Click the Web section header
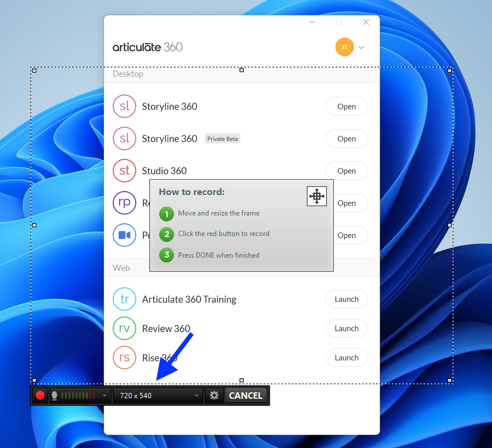Viewport: 492px width, 448px height. click(121, 268)
